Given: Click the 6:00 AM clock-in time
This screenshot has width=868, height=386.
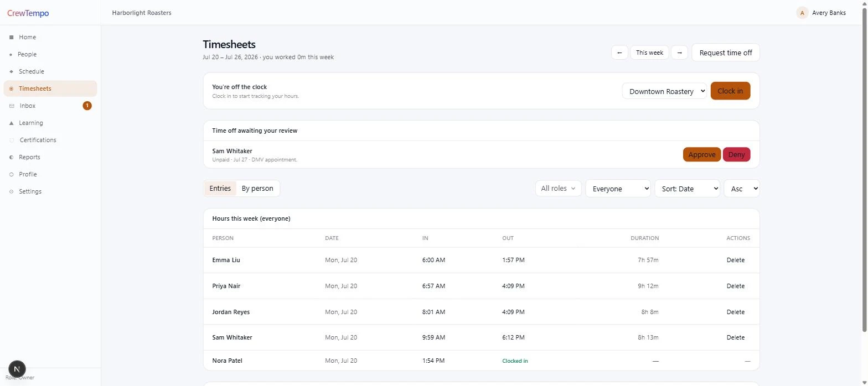Looking at the screenshot, I should [433, 260].
